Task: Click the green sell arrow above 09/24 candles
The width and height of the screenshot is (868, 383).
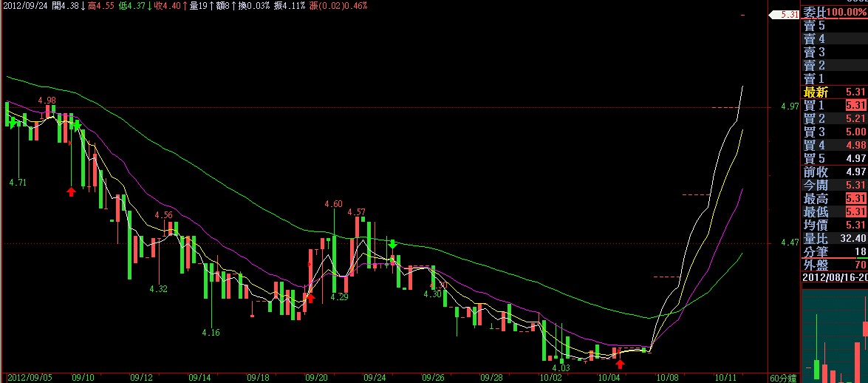Action: (x=392, y=243)
